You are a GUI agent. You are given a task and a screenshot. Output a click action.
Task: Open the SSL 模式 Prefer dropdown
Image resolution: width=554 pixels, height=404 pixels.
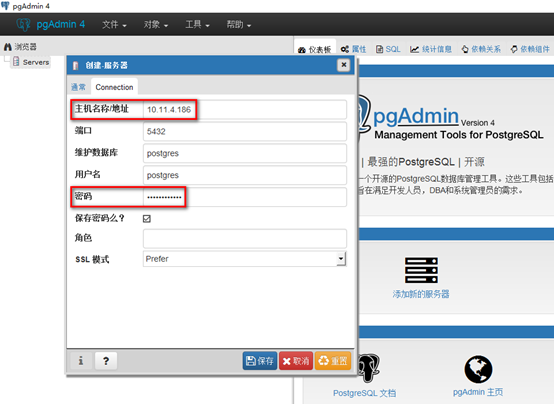(244, 259)
